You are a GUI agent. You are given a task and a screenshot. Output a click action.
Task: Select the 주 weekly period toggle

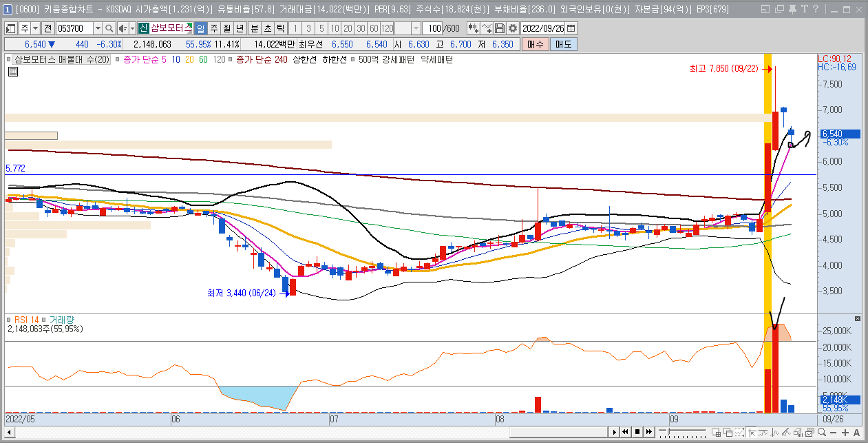214,28
